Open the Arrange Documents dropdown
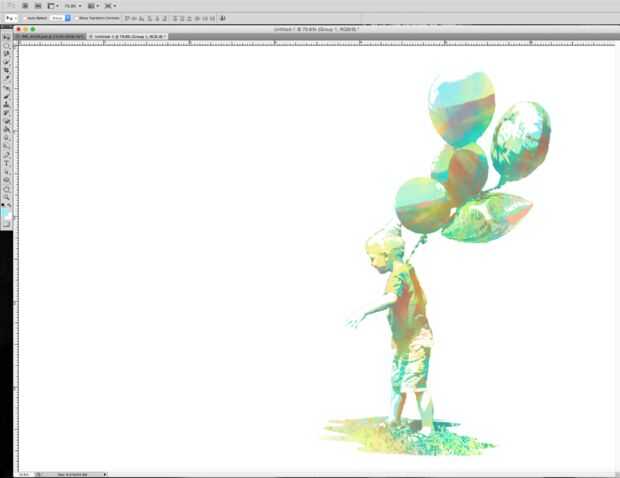620x478 pixels. click(x=93, y=6)
